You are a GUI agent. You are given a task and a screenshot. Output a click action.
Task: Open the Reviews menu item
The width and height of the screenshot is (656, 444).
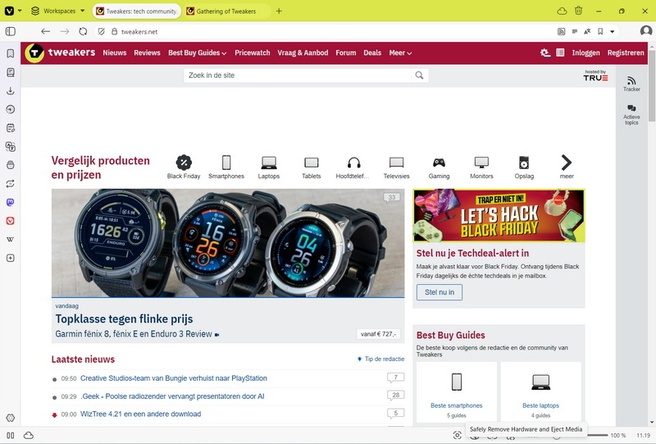click(147, 53)
